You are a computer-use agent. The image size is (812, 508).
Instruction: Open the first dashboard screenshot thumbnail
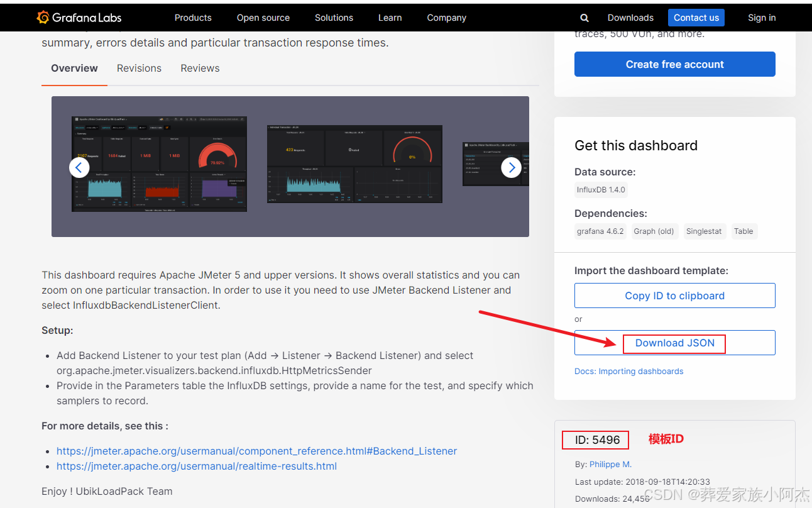point(159,163)
